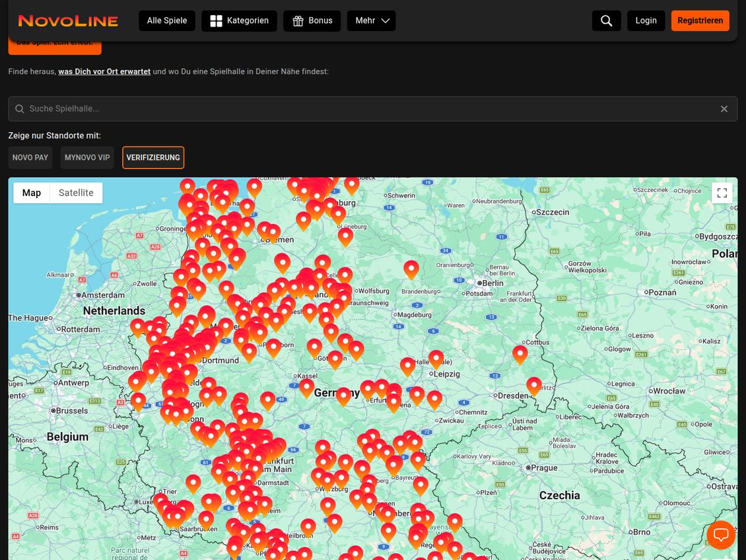Switch the map to Satellite view
The height and width of the screenshot is (560, 746).
click(x=76, y=193)
